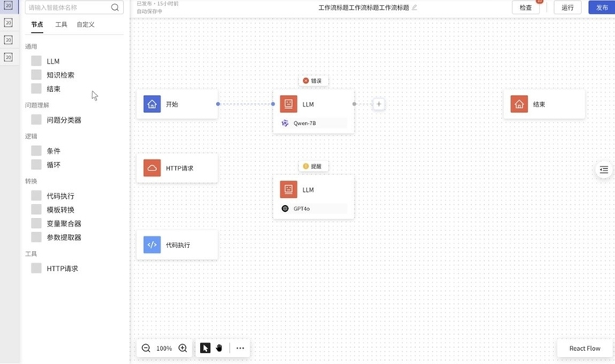Switch to the 工具 tab
Viewport: 615px width, 364px height.
click(x=61, y=25)
